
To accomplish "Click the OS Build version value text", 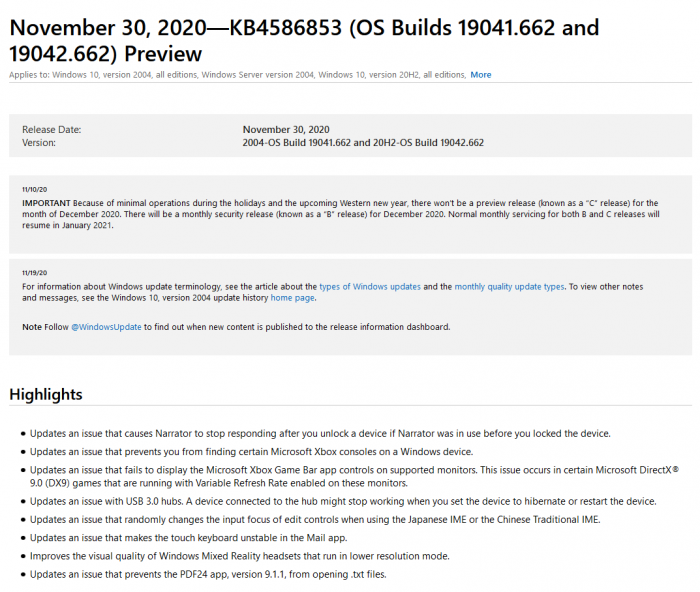I will coord(363,143).
